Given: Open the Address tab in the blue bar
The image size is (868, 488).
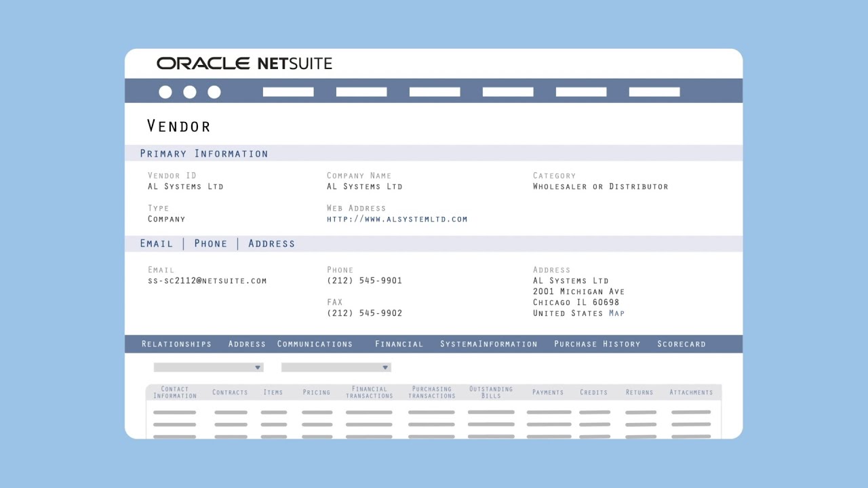Looking at the screenshot, I should [247, 344].
